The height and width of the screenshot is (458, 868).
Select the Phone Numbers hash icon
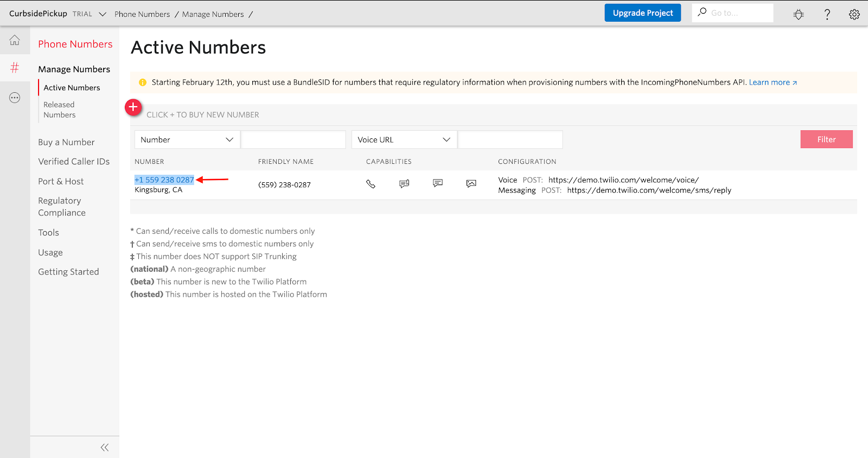(15, 68)
